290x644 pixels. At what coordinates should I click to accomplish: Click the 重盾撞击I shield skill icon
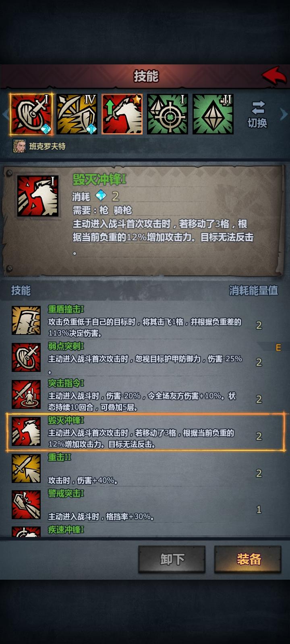pyautogui.click(x=26, y=320)
